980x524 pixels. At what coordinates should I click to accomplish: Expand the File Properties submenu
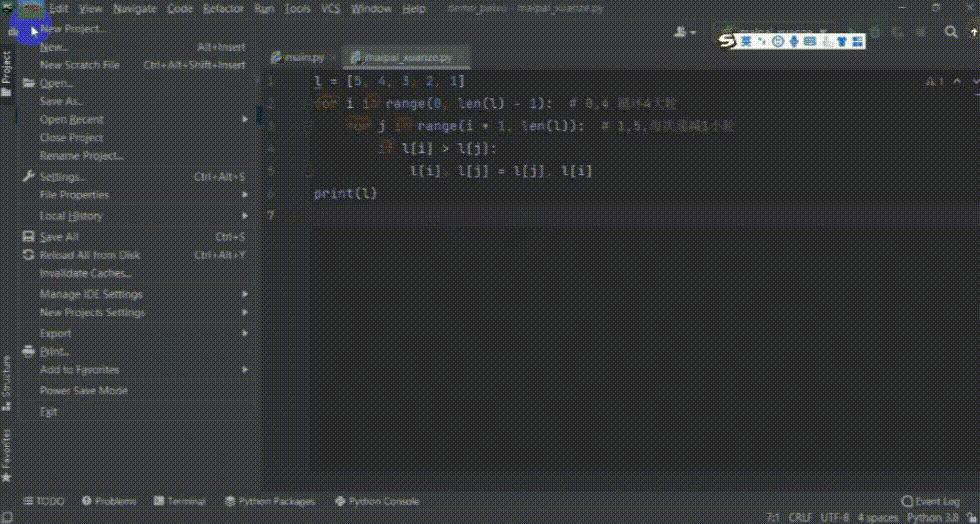(x=74, y=195)
